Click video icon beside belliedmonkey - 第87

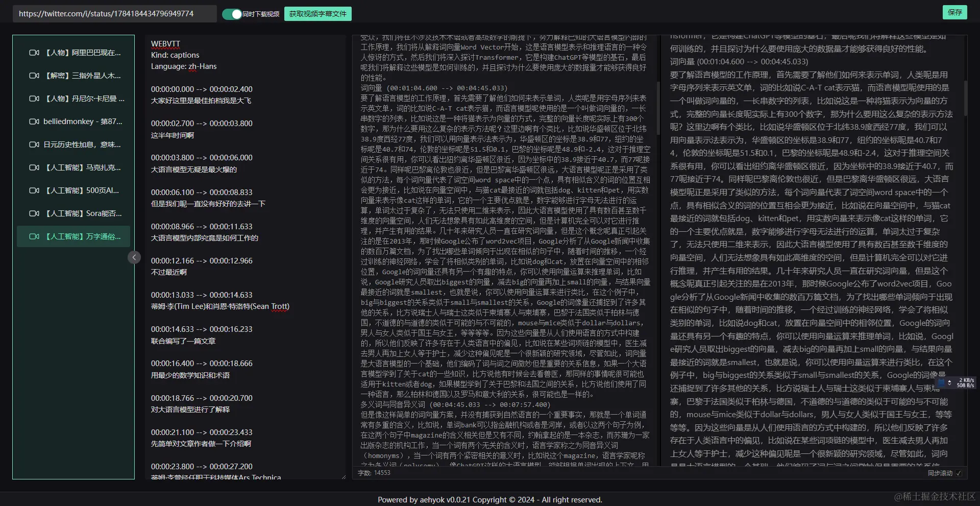pos(34,122)
